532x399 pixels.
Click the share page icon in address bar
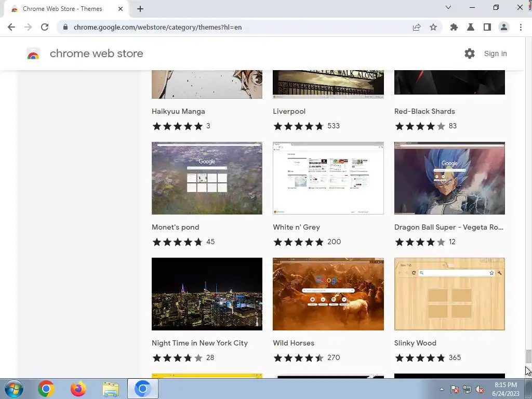(417, 27)
